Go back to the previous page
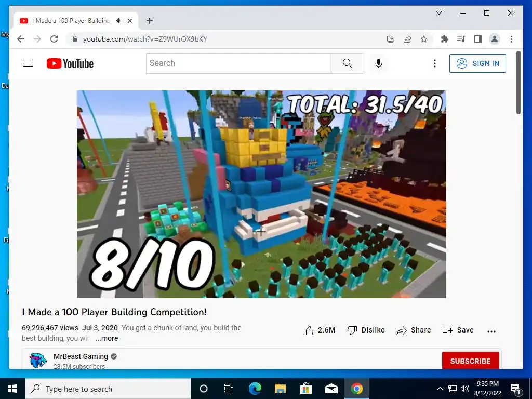The image size is (532, 399). pyautogui.click(x=21, y=39)
